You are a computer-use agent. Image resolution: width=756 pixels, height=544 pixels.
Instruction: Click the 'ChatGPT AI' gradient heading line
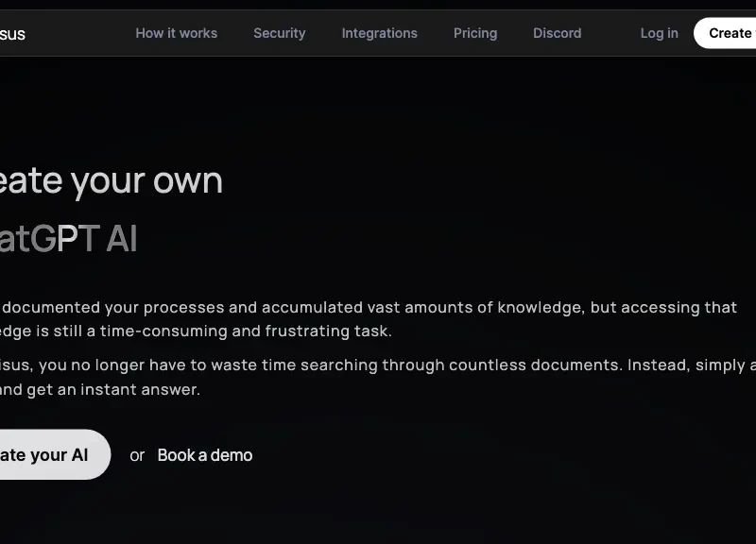pos(68,239)
